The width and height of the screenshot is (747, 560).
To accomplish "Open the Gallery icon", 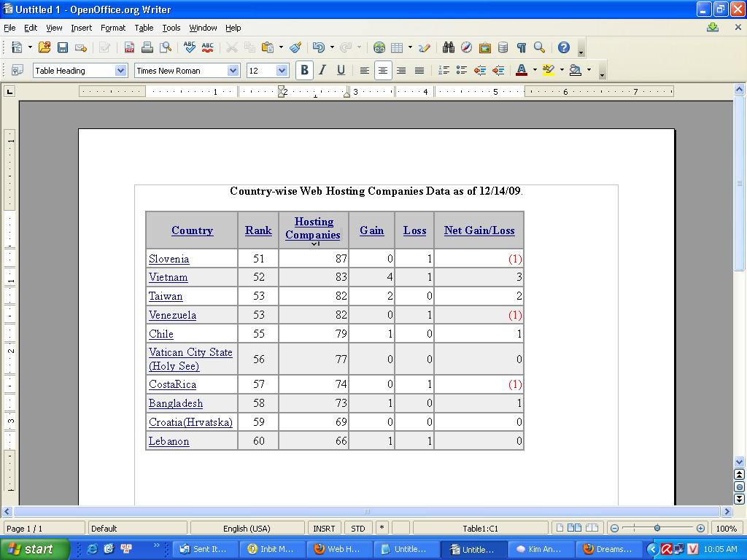I will (x=485, y=47).
